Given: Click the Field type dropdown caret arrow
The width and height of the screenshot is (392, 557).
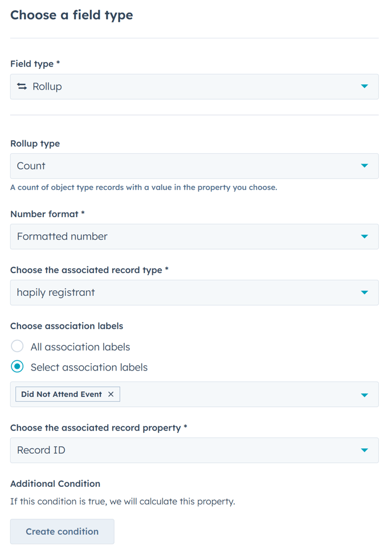Looking at the screenshot, I should click(365, 87).
